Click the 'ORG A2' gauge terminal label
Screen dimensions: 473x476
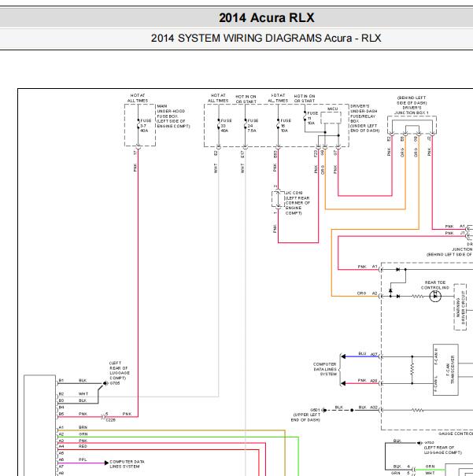(x=367, y=293)
